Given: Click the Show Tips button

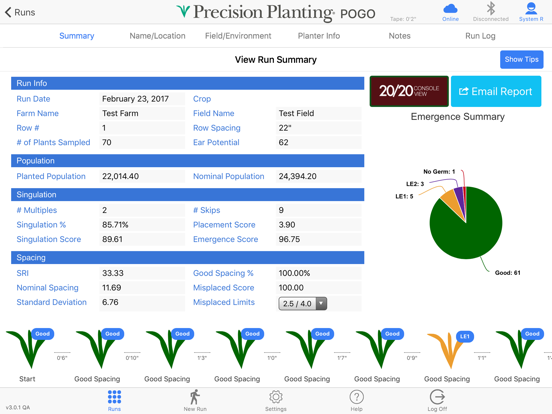Looking at the screenshot, I should coord(521,59).
